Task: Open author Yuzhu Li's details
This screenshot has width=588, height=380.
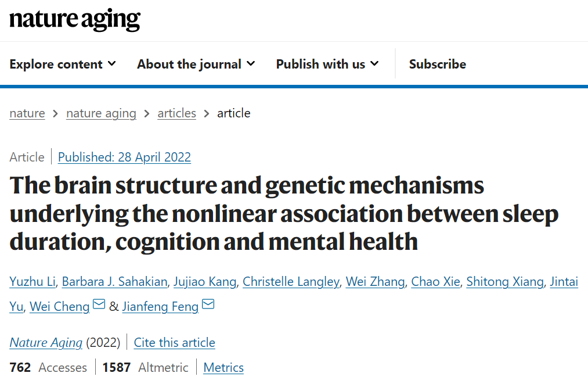Action: coord(33,282)
